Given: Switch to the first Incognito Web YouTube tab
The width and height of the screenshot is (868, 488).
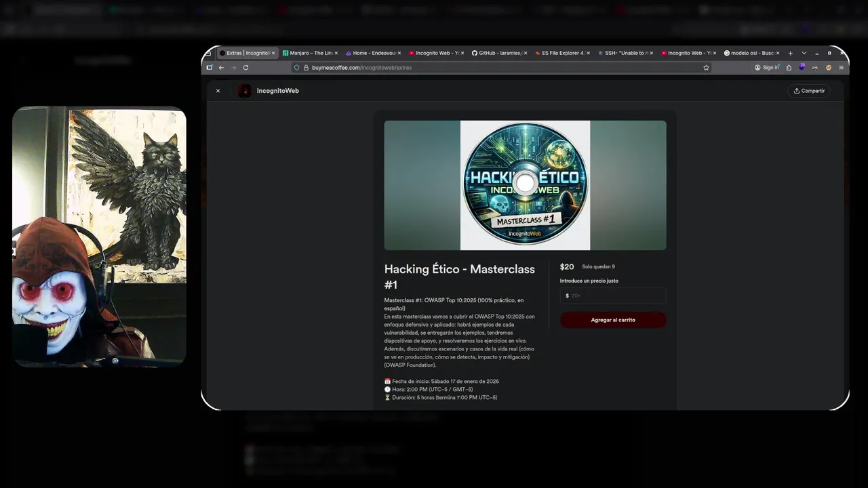Looking at the screenshot, I should pyautogui.click(x=437, y=53).
